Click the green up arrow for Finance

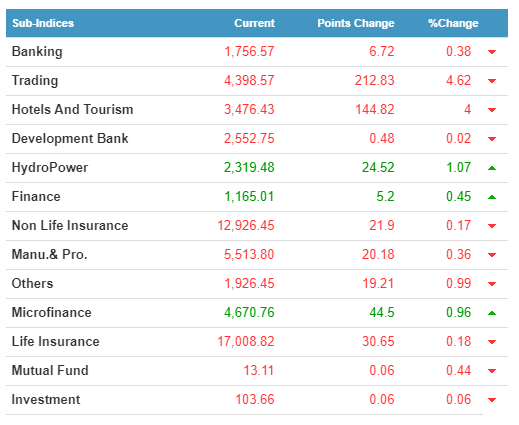[x=492, y=197]
